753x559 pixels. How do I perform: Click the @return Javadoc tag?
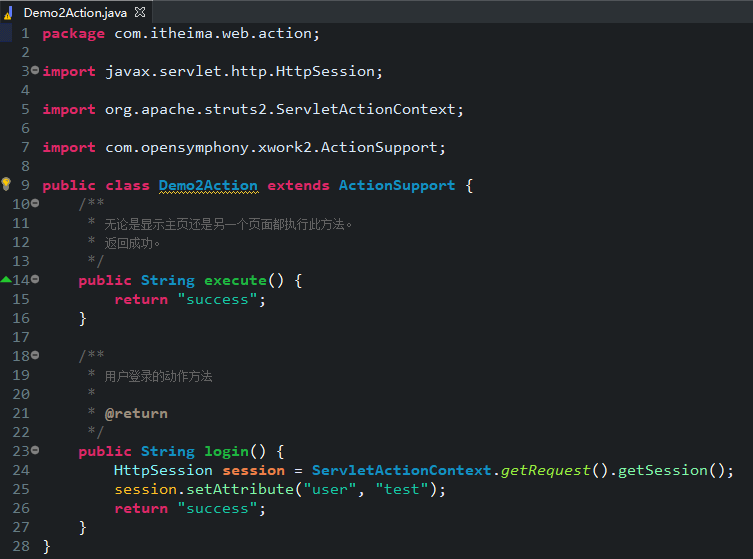coord(136,413)
